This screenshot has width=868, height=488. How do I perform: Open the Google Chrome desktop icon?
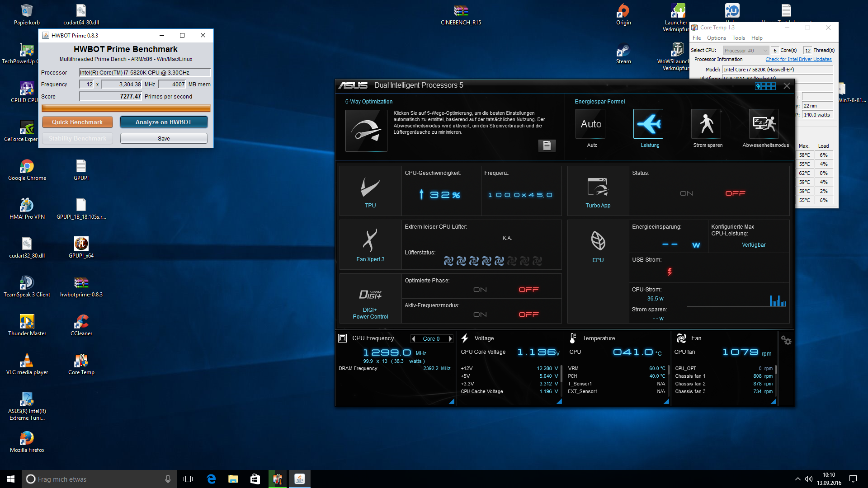tap(27, 170)
